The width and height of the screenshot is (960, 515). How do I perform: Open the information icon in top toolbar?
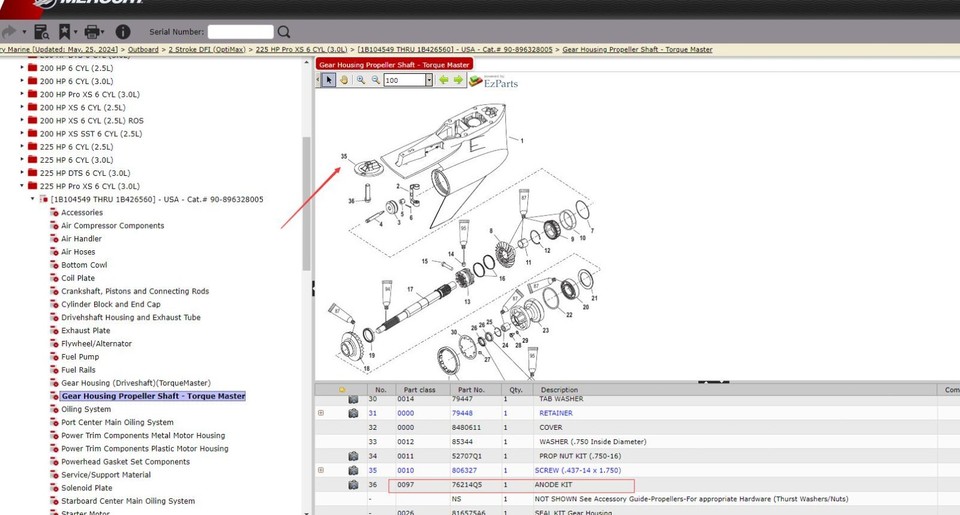click(x=123, y=32)
